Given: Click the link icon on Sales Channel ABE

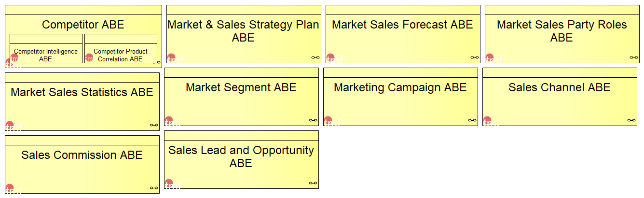Looking at the screenshot, I should (631, 120).
